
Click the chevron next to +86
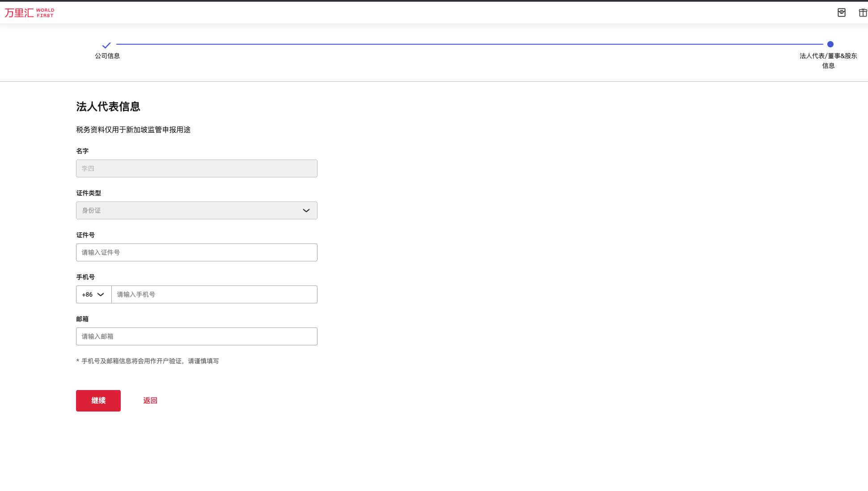pyautogui.click(x=101, y=294)
